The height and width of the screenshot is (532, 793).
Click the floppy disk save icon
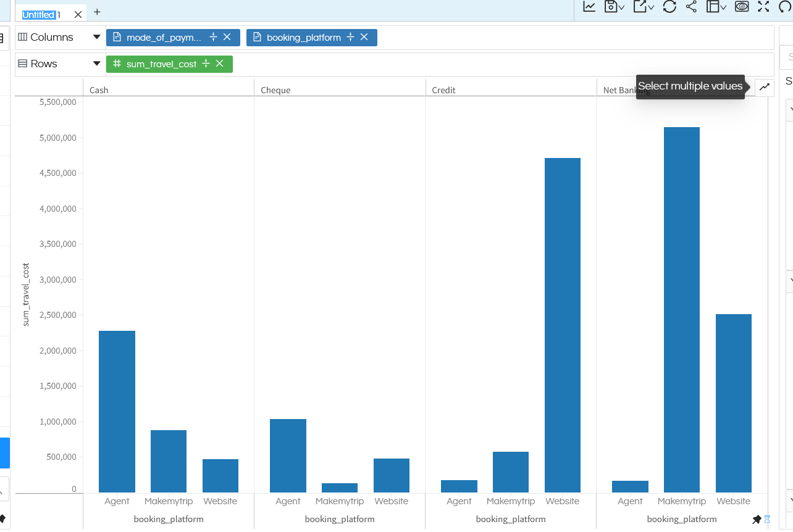(x=611, y=7)
